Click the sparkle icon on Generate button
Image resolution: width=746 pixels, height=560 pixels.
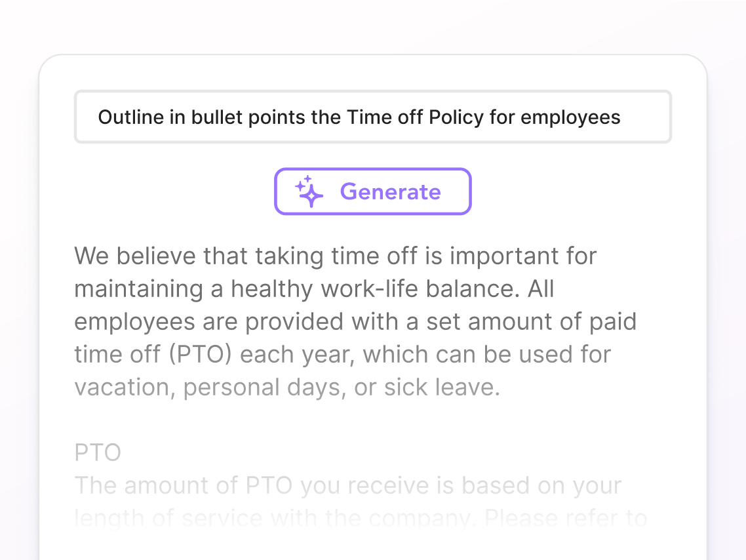(309, 191)
